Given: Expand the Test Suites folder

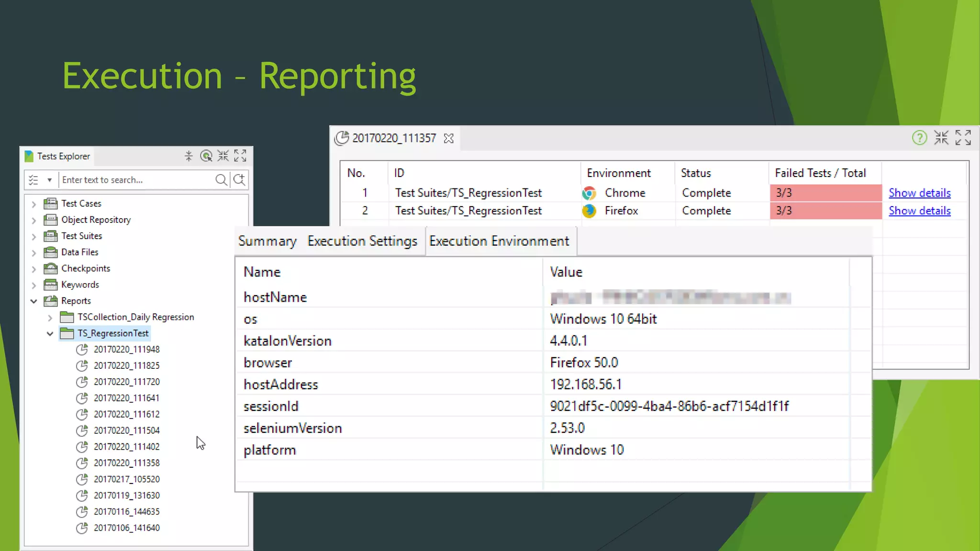Looking at the screenshot, I should 34,236.
